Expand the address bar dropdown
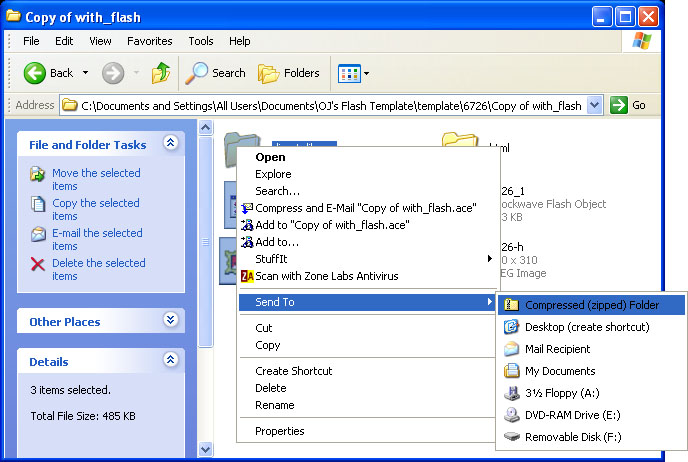This screenshot has height=462, width=688. 595,105
